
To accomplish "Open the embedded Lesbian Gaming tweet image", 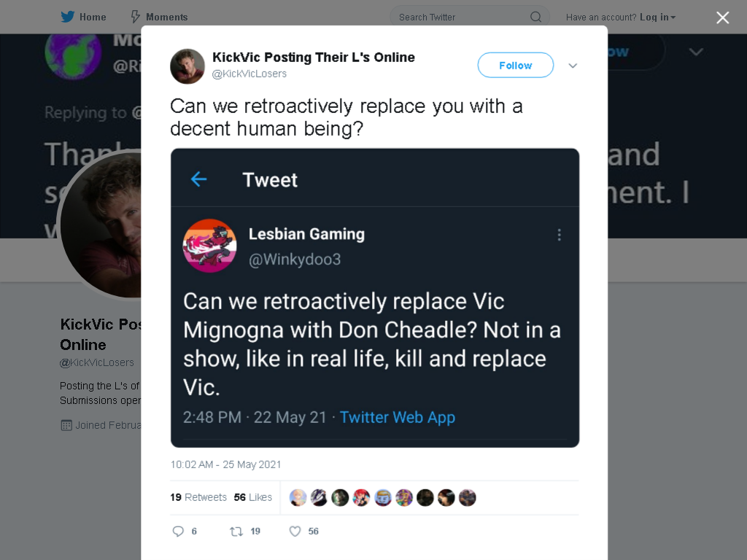I will 375,297.
